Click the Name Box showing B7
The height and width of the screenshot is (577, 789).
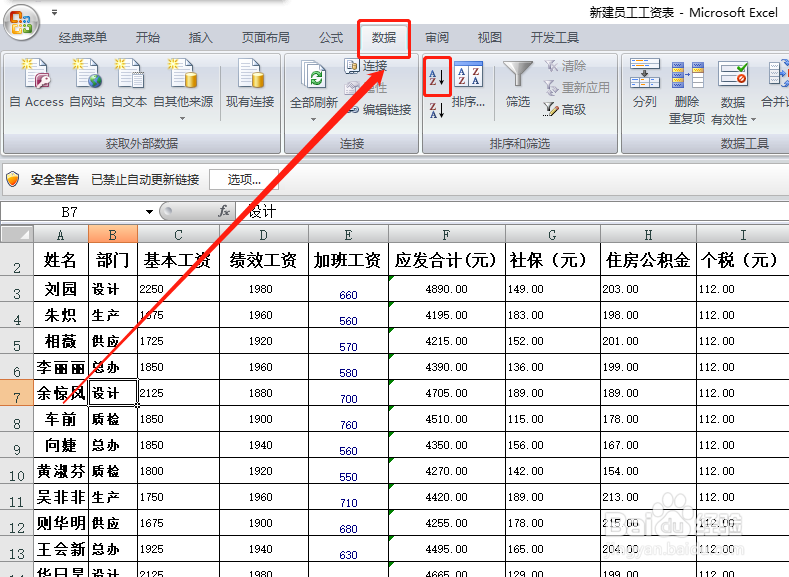(x=70, y=212)
